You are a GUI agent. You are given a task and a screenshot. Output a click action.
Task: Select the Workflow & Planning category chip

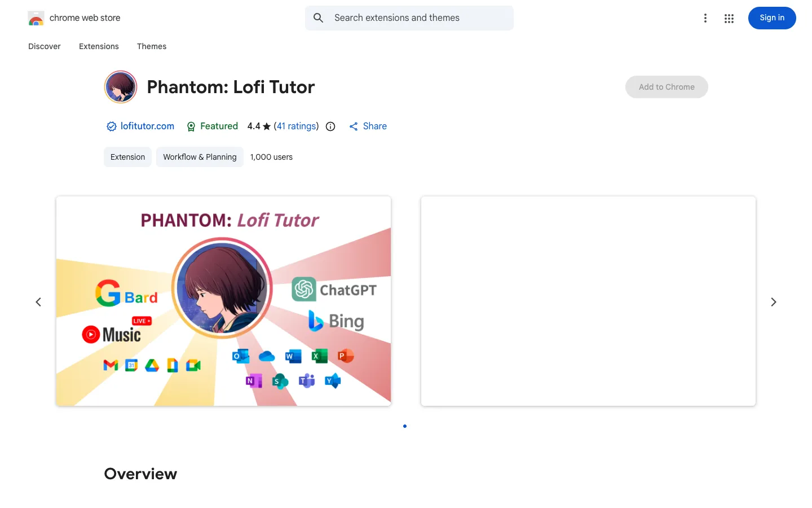pyautogui.click(x=200, y=157)
